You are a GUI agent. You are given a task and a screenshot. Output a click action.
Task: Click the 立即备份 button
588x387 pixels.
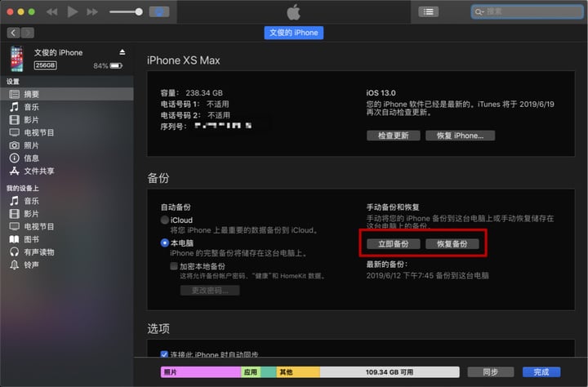[393, 244]
